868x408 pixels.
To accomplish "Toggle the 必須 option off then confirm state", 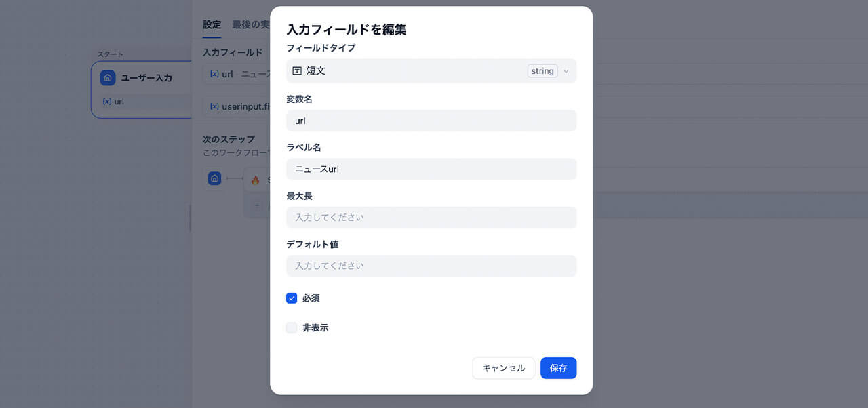I will (x=292, y=298).
